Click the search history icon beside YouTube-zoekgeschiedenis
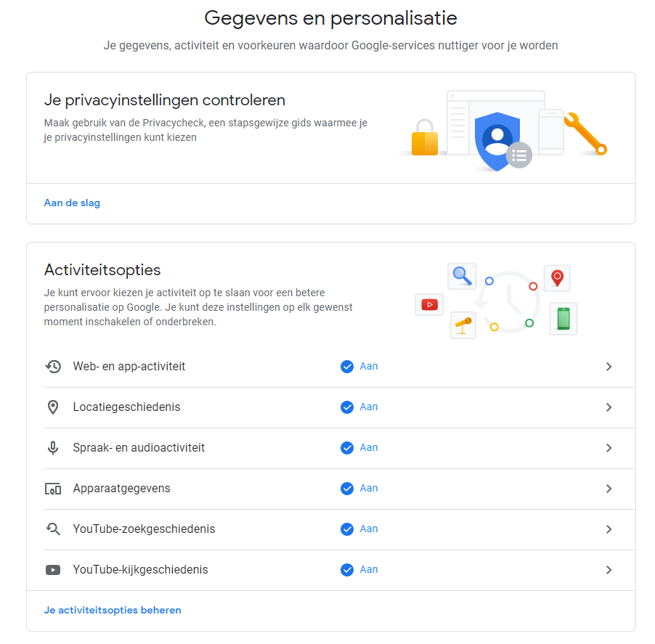The height and width of the screenshot is (644, 655). pyautogui.click(x=53, y=529)
